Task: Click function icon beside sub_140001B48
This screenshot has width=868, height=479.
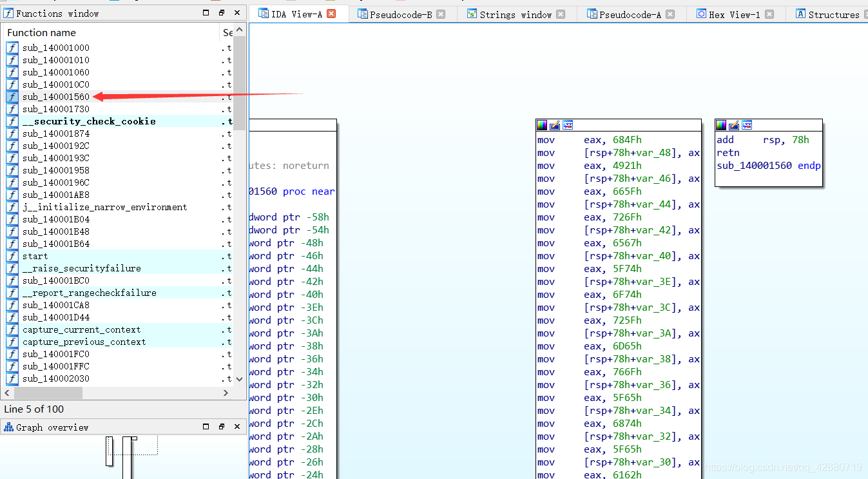Action: click(x=12, y=231)
